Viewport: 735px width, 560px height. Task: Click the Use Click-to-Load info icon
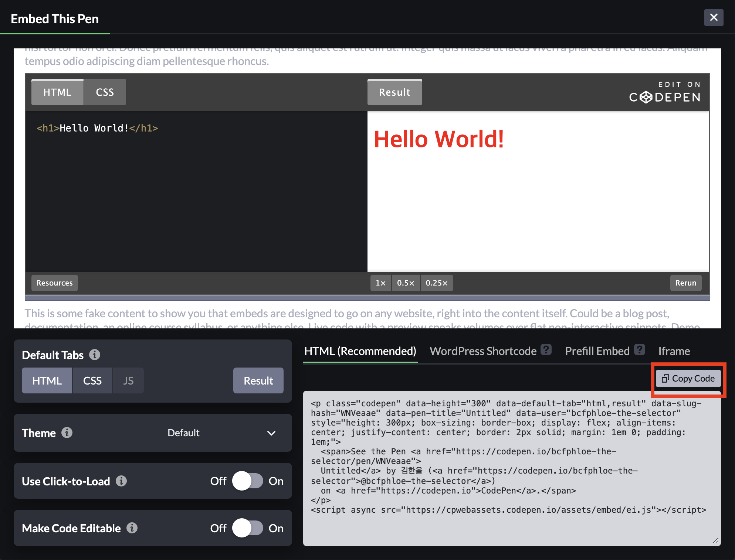[x=121, y=481]
